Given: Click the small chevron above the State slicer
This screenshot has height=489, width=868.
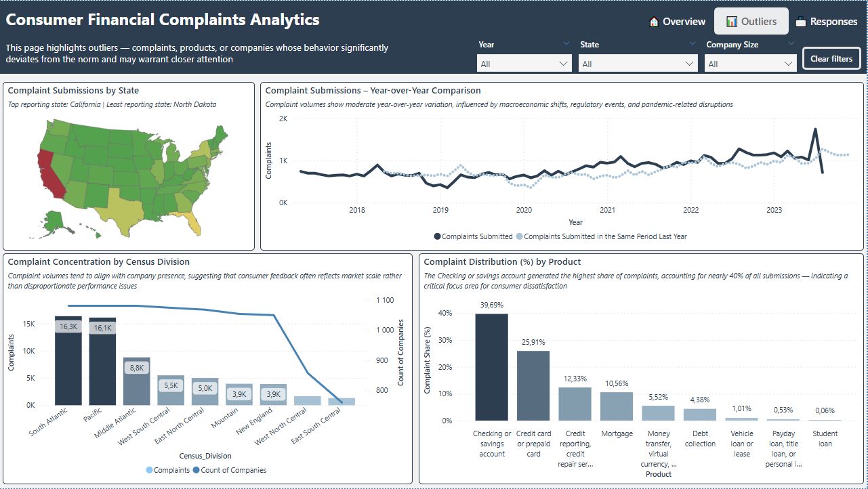Looking at the screenshot, I should [692, 44].
